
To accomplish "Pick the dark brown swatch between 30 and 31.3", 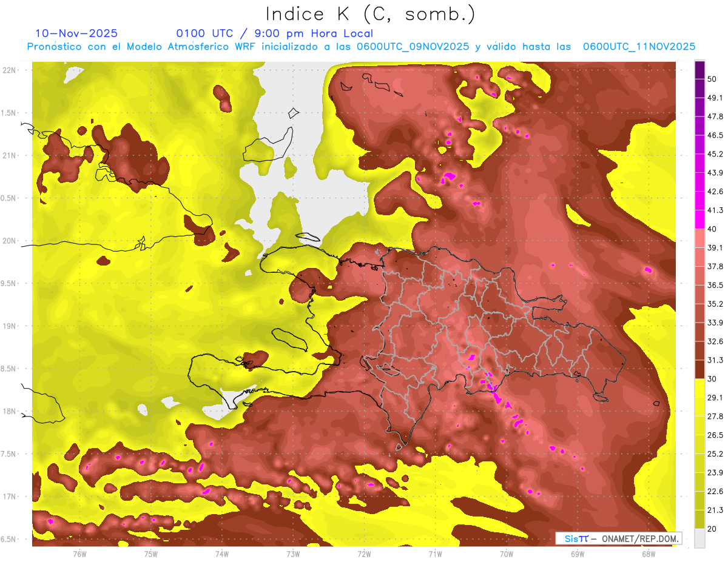I will pyautogui.click(x=699, y=370).
